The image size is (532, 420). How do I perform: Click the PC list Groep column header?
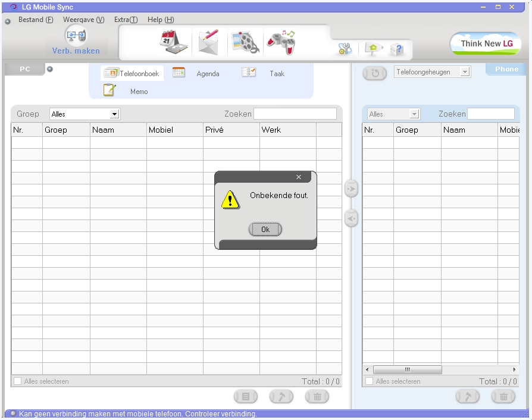coord(66,130)
